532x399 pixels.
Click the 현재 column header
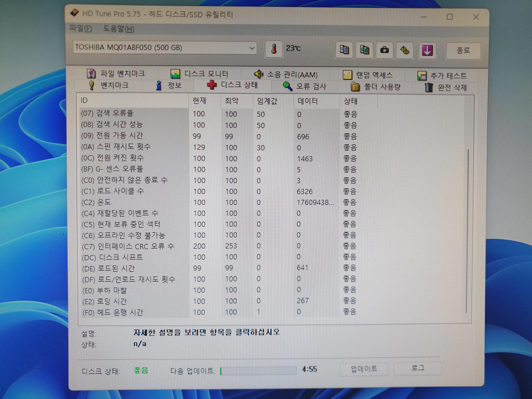pos(205,101)
